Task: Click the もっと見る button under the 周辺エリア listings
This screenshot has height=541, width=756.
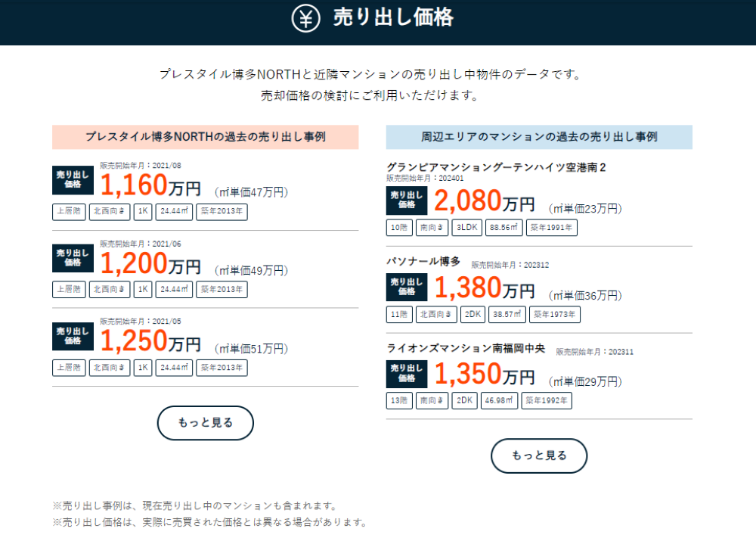Action: click(x=539, y=455)
